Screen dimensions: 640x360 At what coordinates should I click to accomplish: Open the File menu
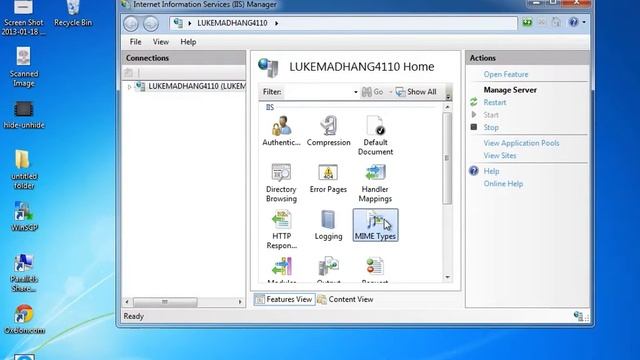click(x=135, y=42)
